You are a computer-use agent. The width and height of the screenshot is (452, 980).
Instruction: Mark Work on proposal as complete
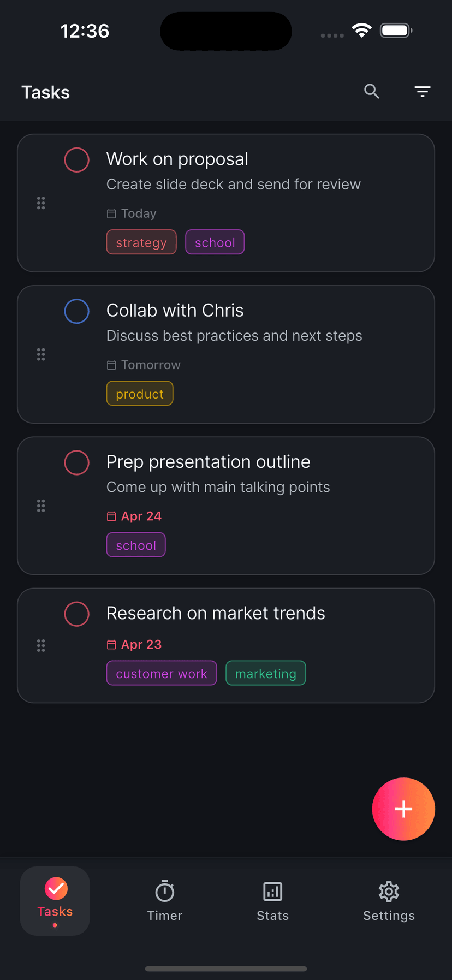tap(77, 160)
